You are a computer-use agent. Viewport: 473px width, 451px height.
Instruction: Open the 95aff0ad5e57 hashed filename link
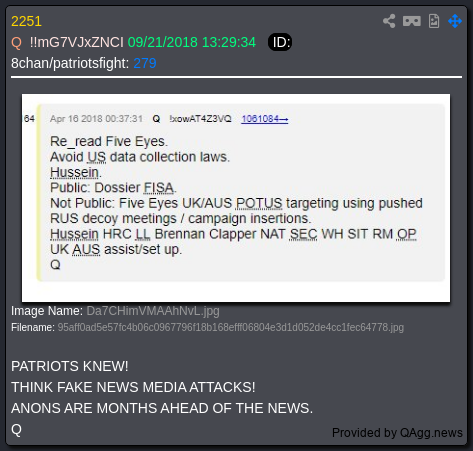[231, 327]
